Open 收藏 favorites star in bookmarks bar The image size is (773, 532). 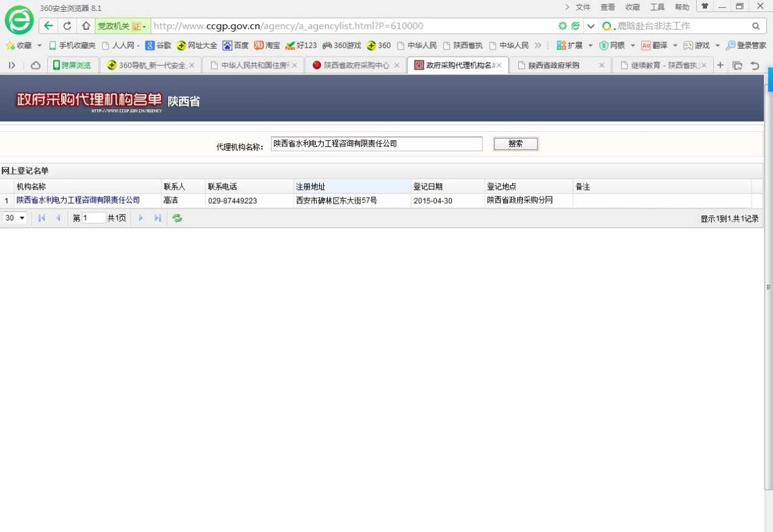[x=19, y=45]
